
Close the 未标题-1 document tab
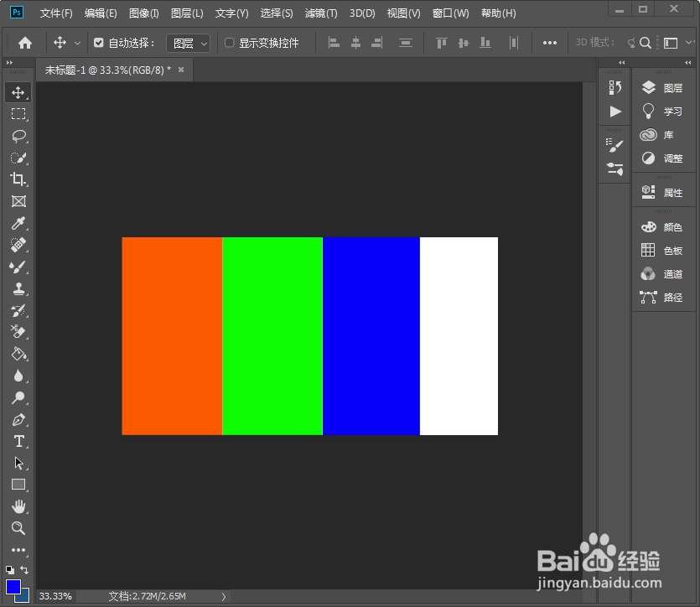tap(181, 70)
